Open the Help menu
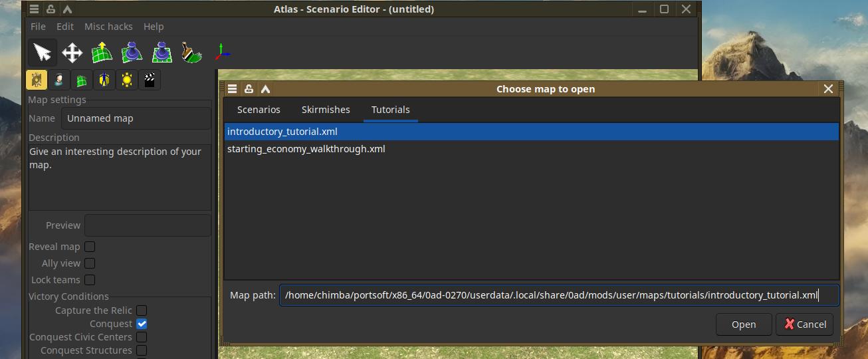Screen dimensions: 868x359 [154, 27]
